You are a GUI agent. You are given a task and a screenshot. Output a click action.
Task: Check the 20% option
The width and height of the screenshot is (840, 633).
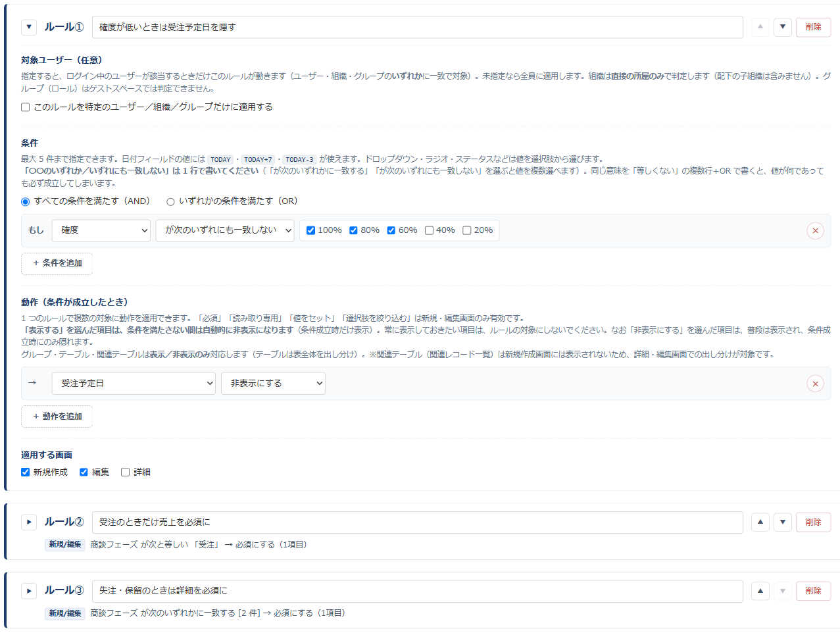pos(467,230)
